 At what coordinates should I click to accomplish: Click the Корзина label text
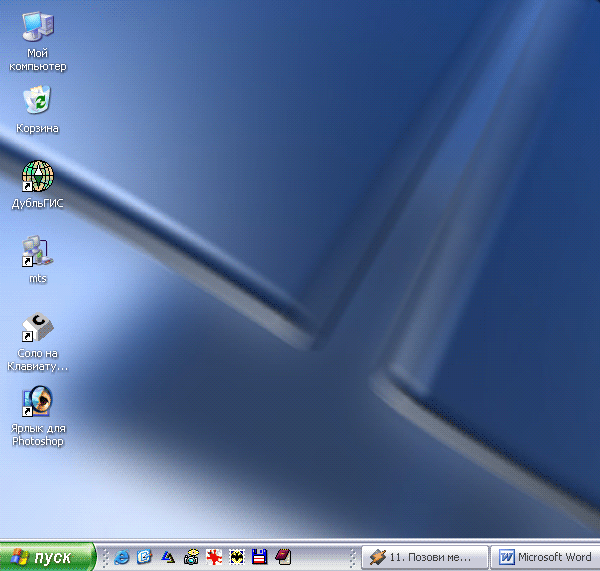click(37, 128)
